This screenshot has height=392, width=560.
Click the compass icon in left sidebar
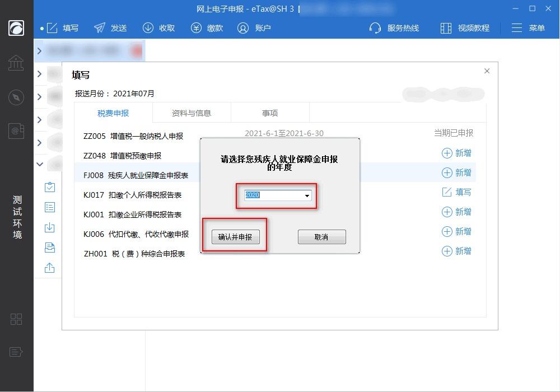(x=16, y=97)
